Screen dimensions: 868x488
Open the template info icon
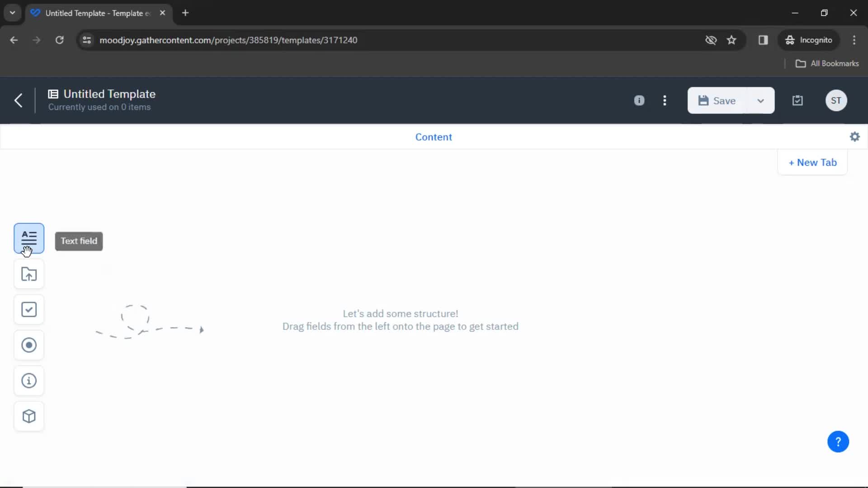coord(639,100)
